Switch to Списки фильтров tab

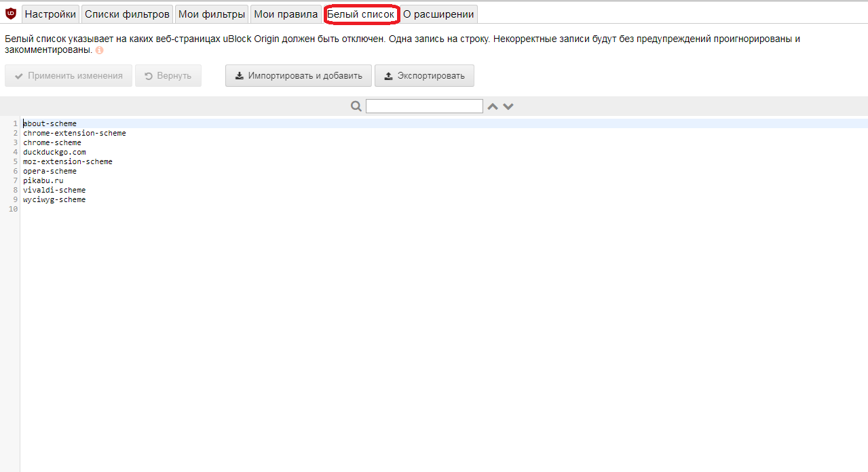127,14
